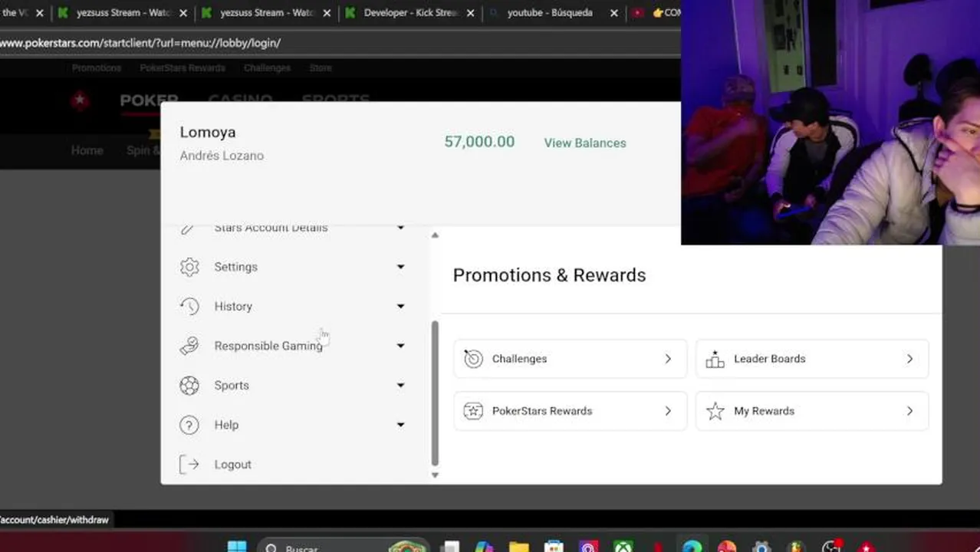Screen dimensions: 980x552
Task: Close the Developer - Kick Stream tab
Action: 470,13
